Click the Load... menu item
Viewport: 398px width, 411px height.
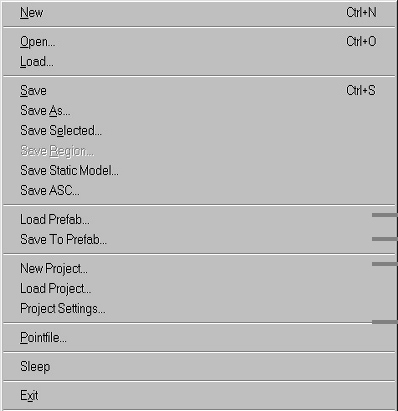(199, 62)
